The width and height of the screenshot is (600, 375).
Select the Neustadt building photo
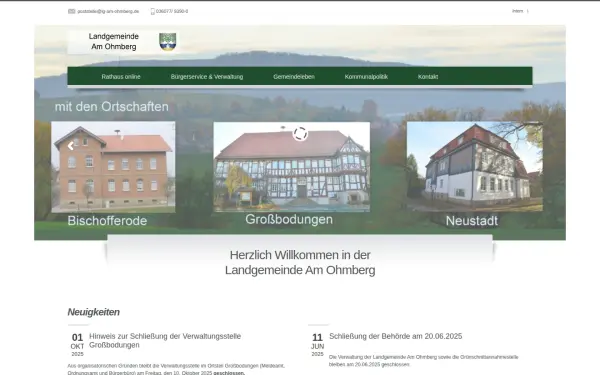[474, 166]
